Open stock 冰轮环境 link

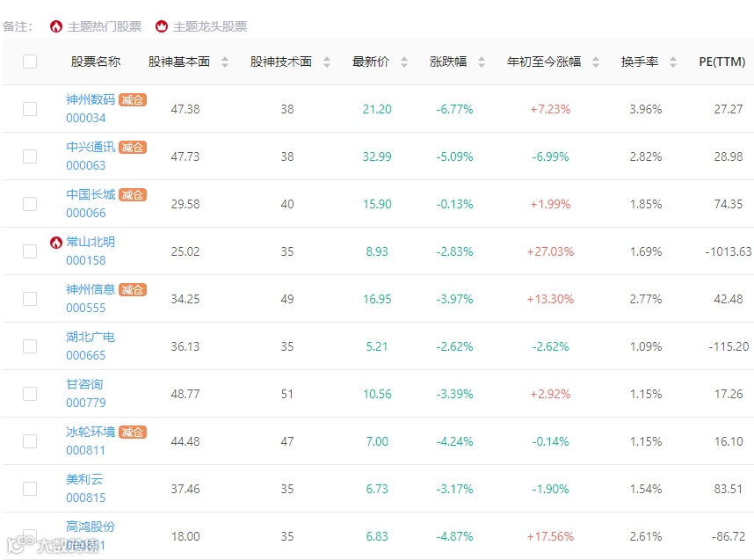pyautogui.click(x=91, y=432)
